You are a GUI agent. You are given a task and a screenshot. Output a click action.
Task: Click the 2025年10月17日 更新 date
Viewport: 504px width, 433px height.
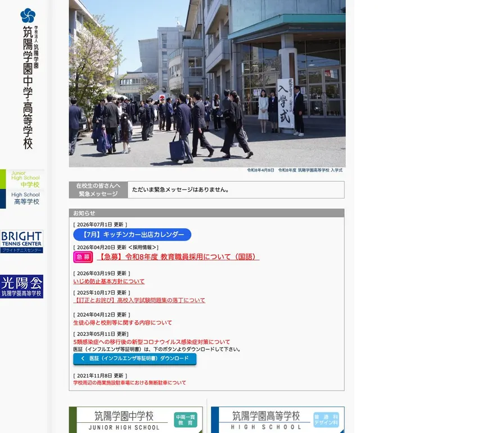pyautogui.click(x=102, y=292)
